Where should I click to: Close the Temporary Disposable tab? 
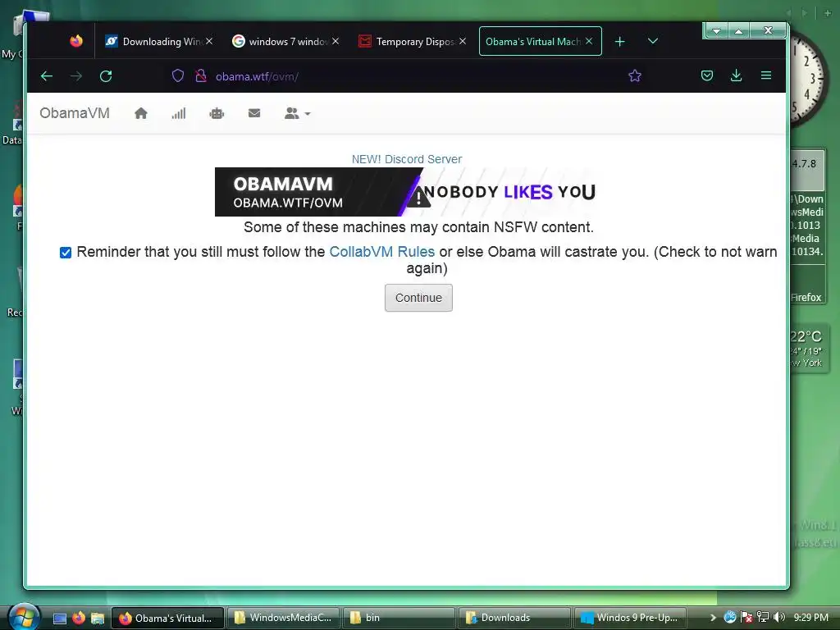click(x=463, y=41)
